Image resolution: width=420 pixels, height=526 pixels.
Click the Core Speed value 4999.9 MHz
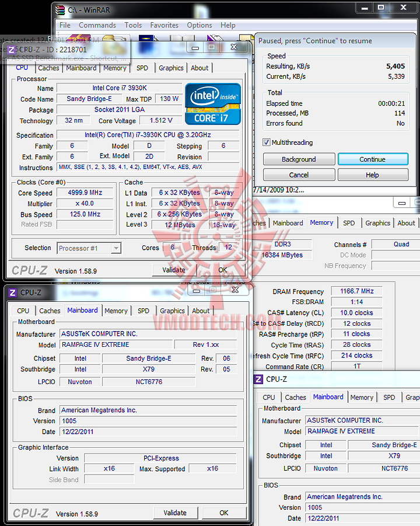tap(85, 193)
